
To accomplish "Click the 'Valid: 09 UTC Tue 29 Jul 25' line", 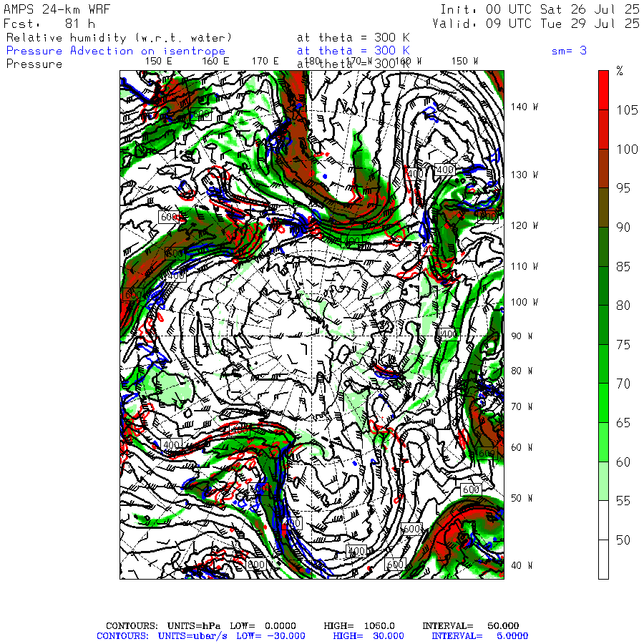I will 536,24.
